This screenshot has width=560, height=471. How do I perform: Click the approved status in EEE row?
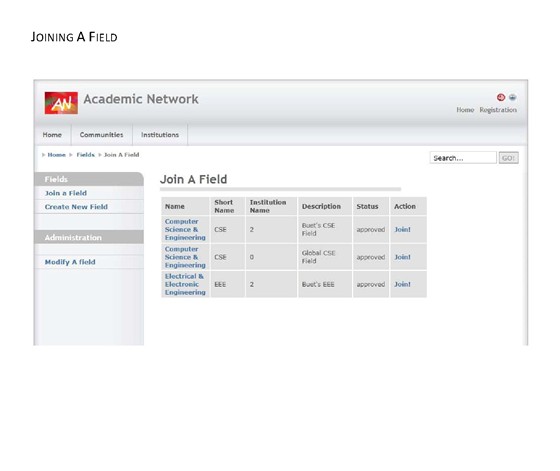(x=371, y=284)
